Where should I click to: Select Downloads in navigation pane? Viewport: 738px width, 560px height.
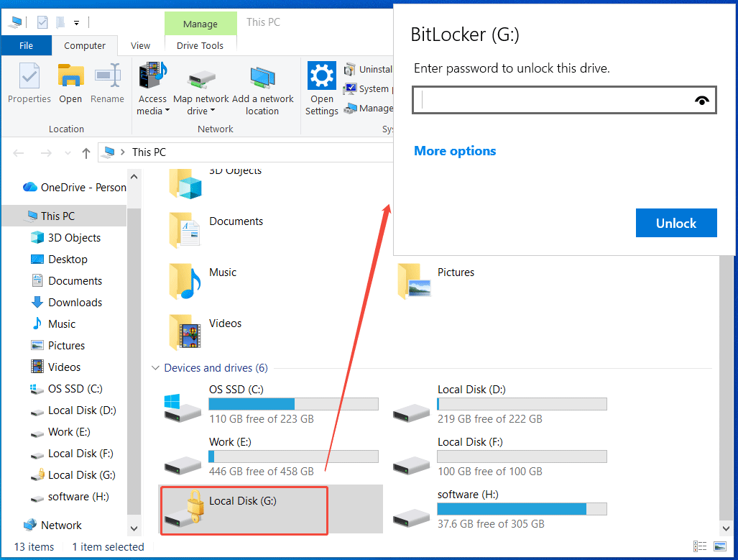tap(66, 303)
